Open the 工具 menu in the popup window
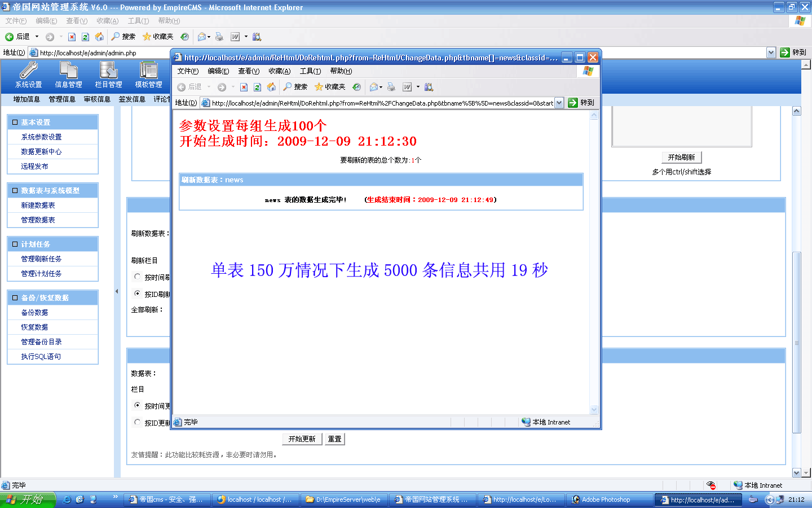812x508 pixels. (x=310, y=71)
